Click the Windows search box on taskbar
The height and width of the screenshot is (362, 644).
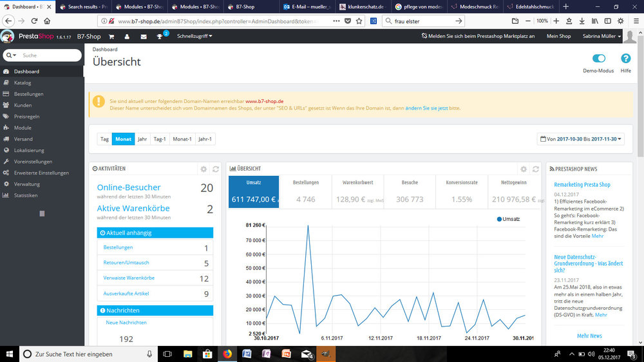(x=88, y=354)
